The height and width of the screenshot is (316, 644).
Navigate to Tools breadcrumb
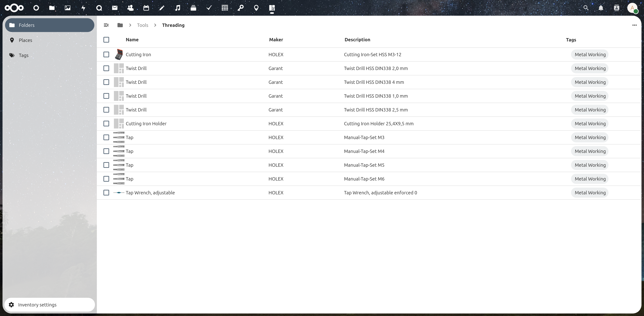142,25
